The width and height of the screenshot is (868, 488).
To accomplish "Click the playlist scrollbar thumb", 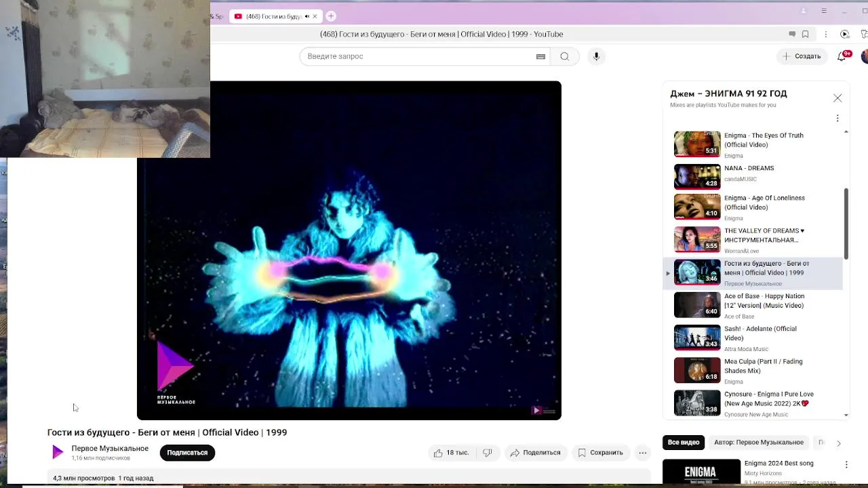I will (x=846, y=223).
